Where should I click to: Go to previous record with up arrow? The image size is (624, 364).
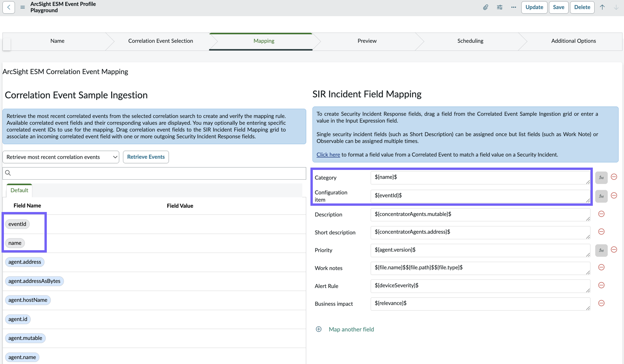coord(602,7)
